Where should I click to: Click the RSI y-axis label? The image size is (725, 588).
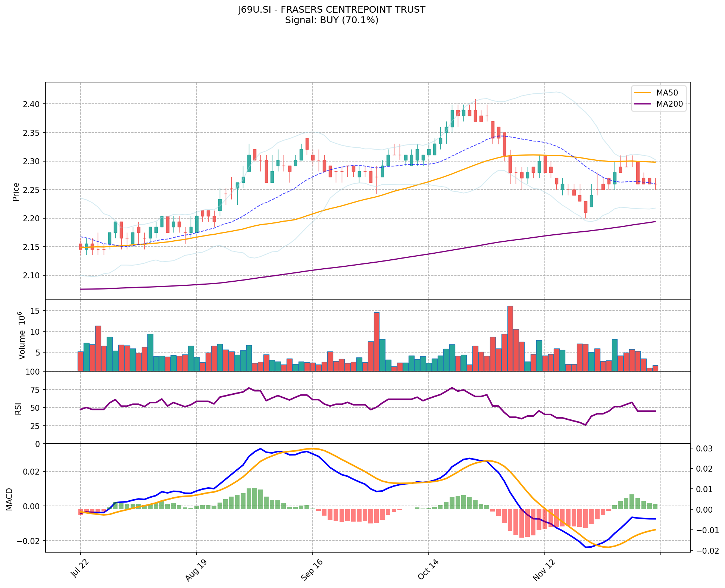[18, 408]
